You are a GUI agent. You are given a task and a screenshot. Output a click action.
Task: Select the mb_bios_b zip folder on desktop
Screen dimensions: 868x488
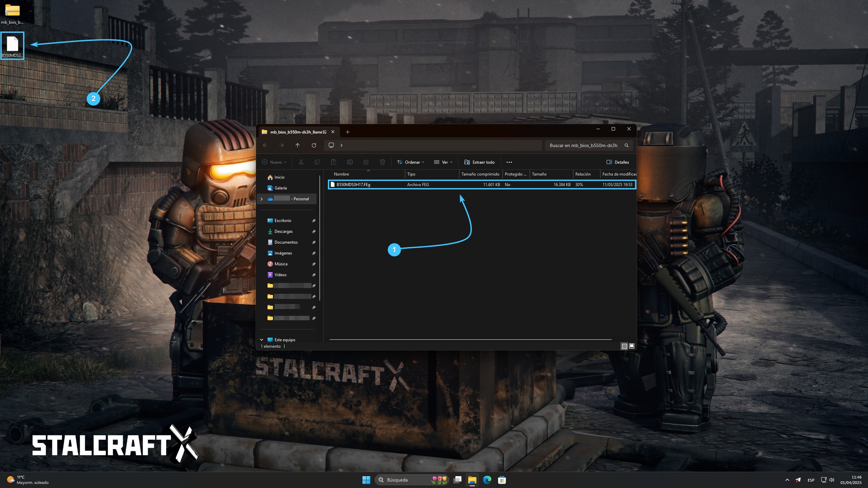pos(12,14)
